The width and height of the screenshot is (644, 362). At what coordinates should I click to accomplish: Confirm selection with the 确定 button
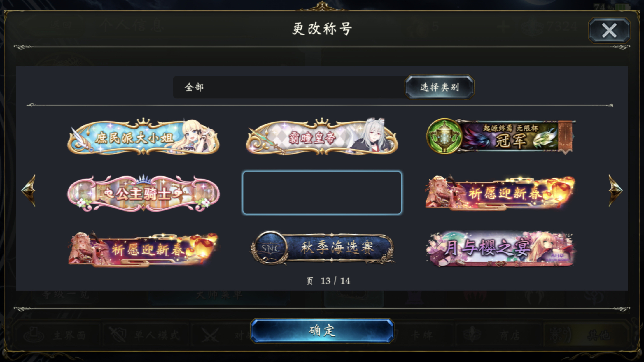click(322, 331)
